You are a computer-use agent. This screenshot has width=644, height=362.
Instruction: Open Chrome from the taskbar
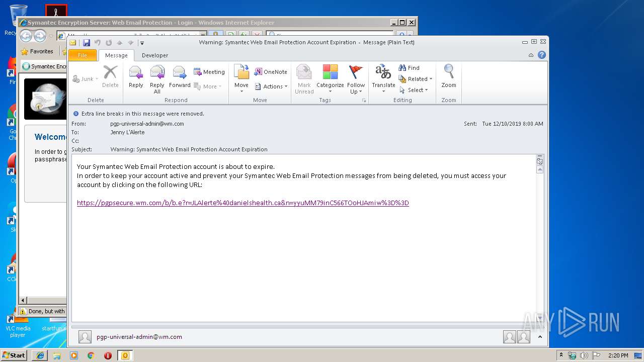[x=91, y=355]
